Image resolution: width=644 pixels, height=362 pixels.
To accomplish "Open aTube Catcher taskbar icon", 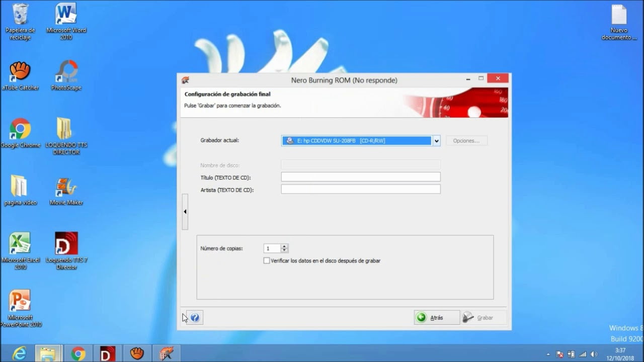I will pyautogui.click(x=136, y=353).
